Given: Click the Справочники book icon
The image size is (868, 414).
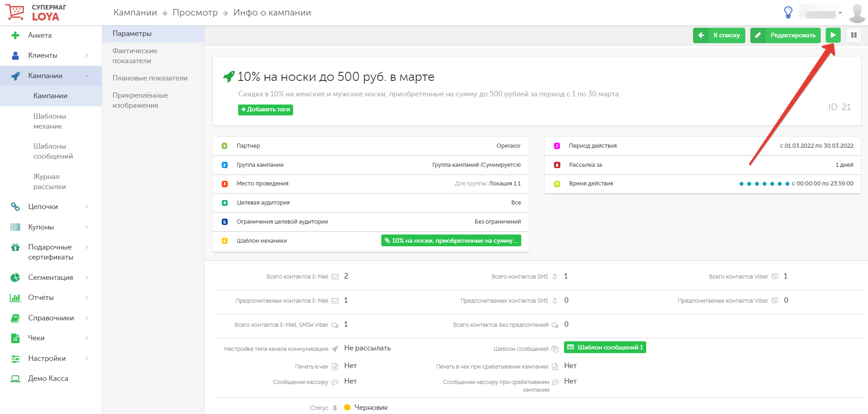Looking at the screenshot, I should [15, 318].
